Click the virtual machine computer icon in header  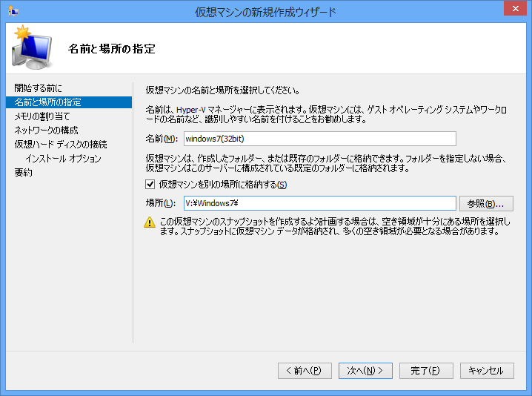[x=32, y=47]
